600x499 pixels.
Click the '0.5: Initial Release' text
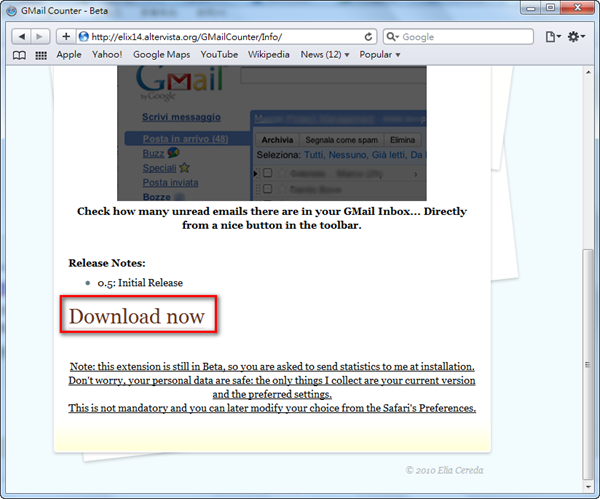pos(140,283)
